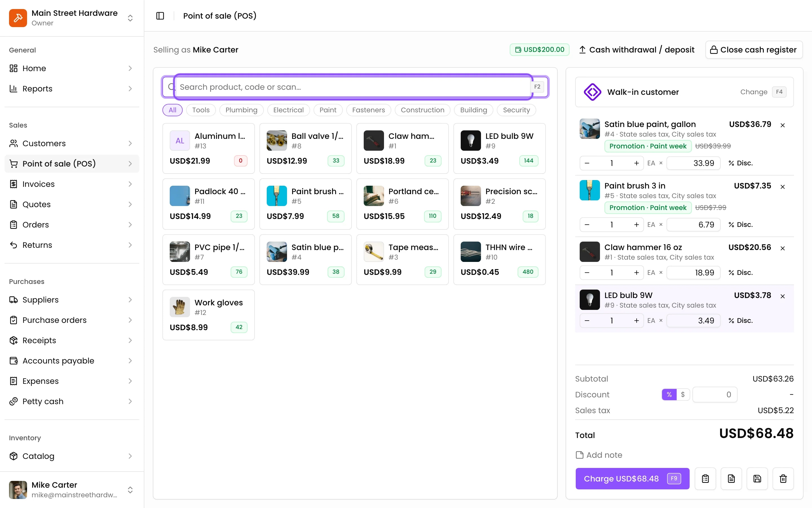The height and width of the screenshot is (508, 812).
Task: Select dollar discount mode toggle
Action: pos(683,395)
